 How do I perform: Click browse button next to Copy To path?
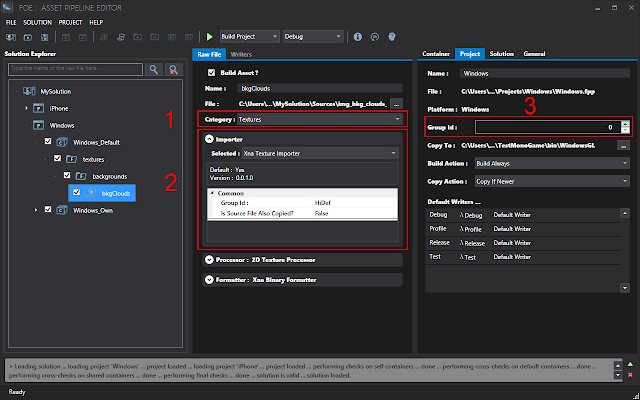[624, 146]
